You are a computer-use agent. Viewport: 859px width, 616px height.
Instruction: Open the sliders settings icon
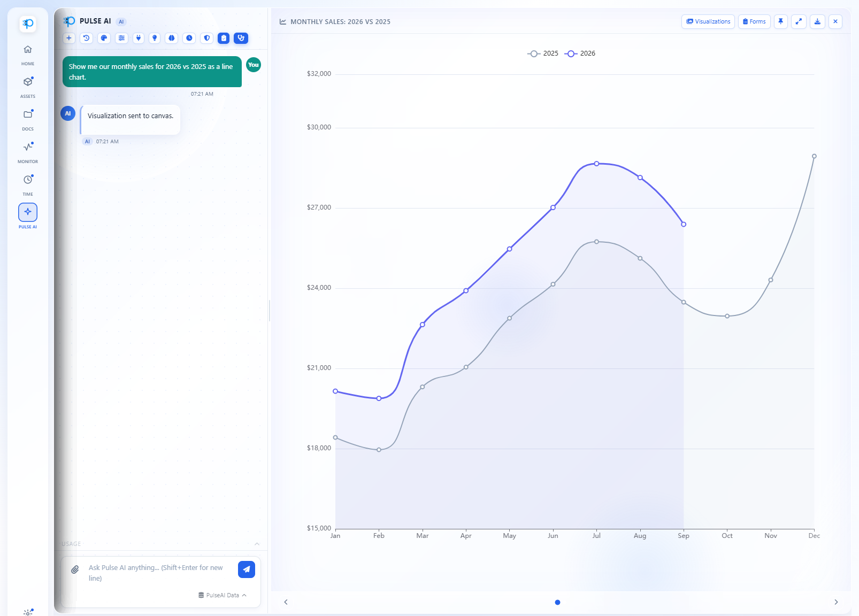coord(121,38)
